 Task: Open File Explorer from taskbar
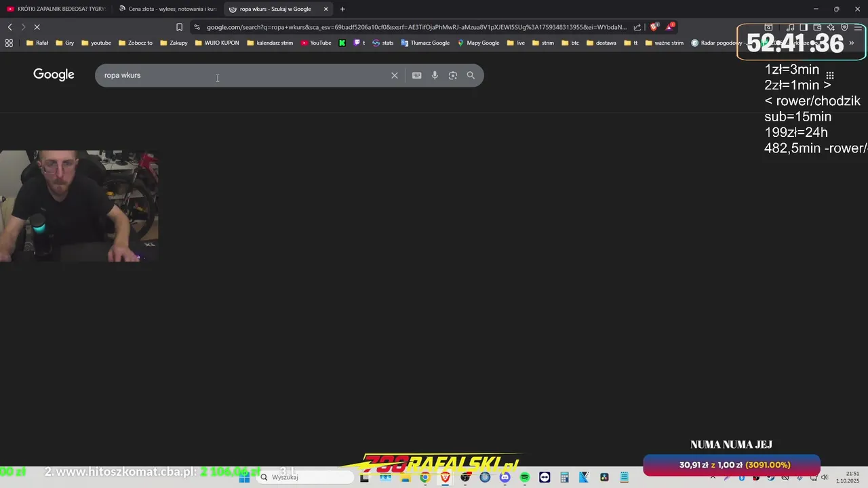click(x=406, y=477)
